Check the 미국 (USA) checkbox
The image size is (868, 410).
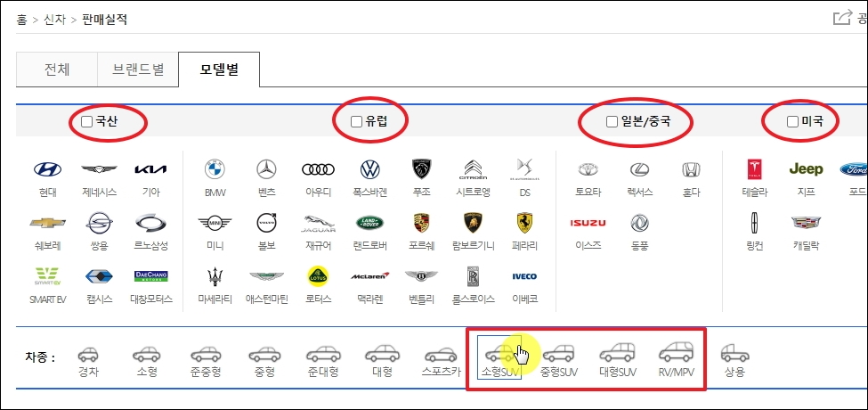[x=792, y=121]
